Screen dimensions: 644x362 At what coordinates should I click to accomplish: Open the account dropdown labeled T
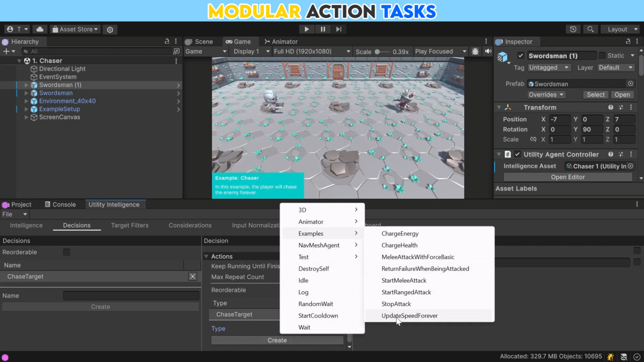click(17, 29)
